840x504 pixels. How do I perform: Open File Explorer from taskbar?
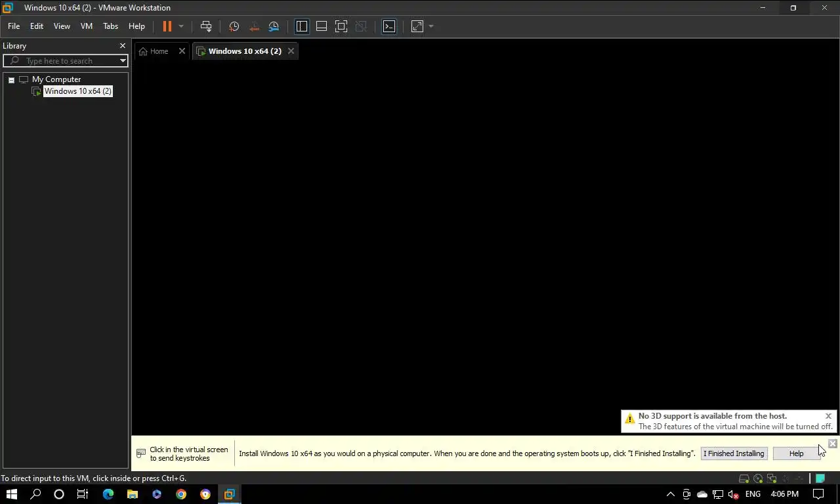pos(132,494)
